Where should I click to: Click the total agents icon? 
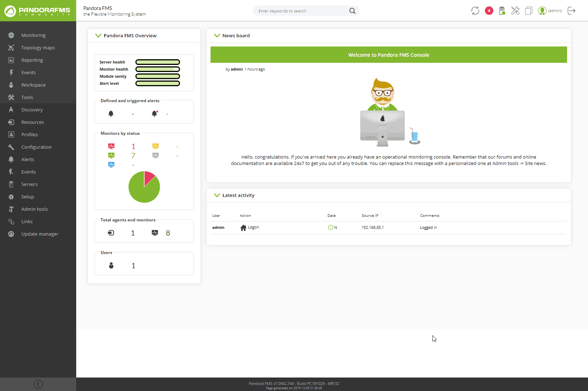click(111, 233)
